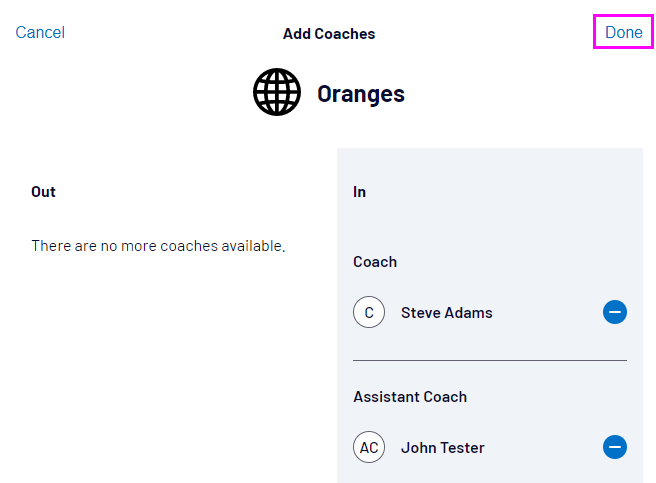656x483 pixels.
Task: Click the Oranges team name
Action: point(361,94)
